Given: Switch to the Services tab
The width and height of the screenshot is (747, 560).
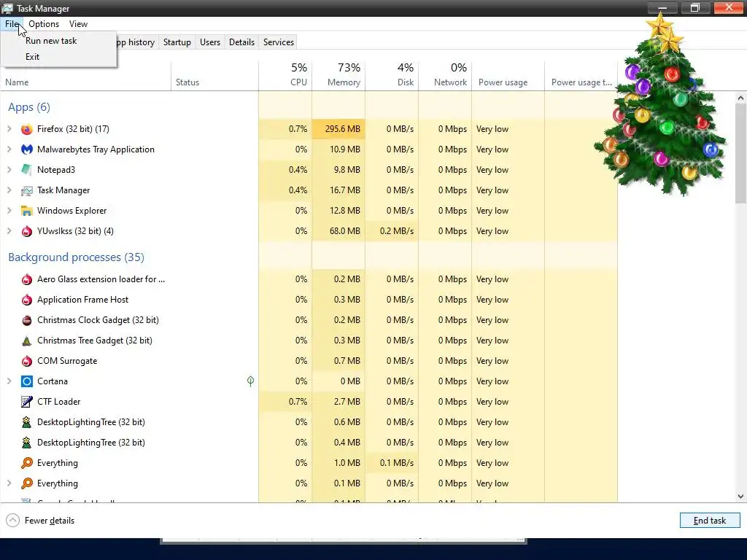Looking at the screenshot, I should [x=279, y=42].
